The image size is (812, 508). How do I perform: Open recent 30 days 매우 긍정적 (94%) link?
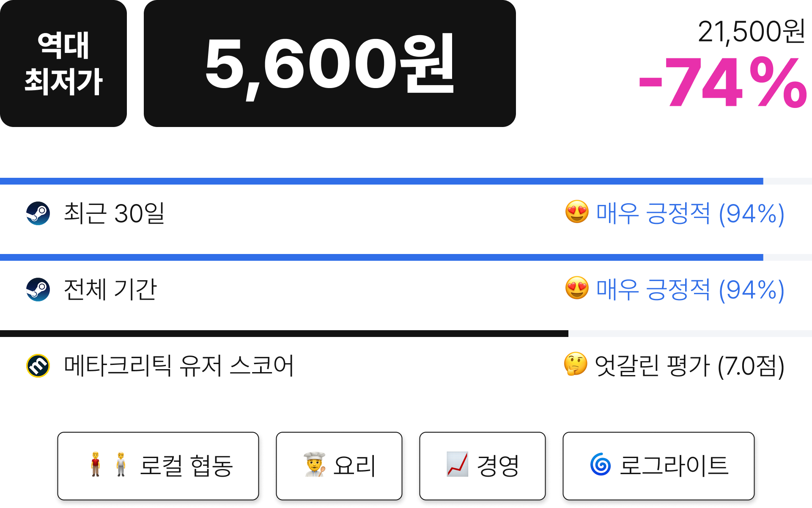690,213
